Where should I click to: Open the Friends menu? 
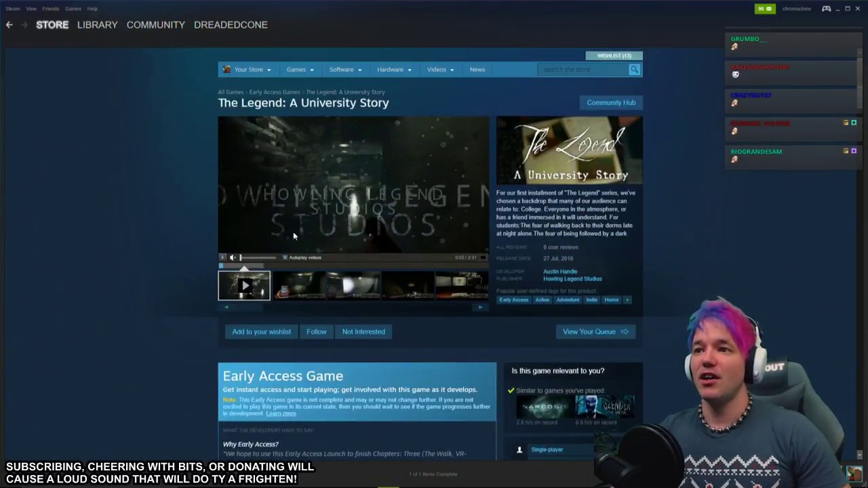51,9
